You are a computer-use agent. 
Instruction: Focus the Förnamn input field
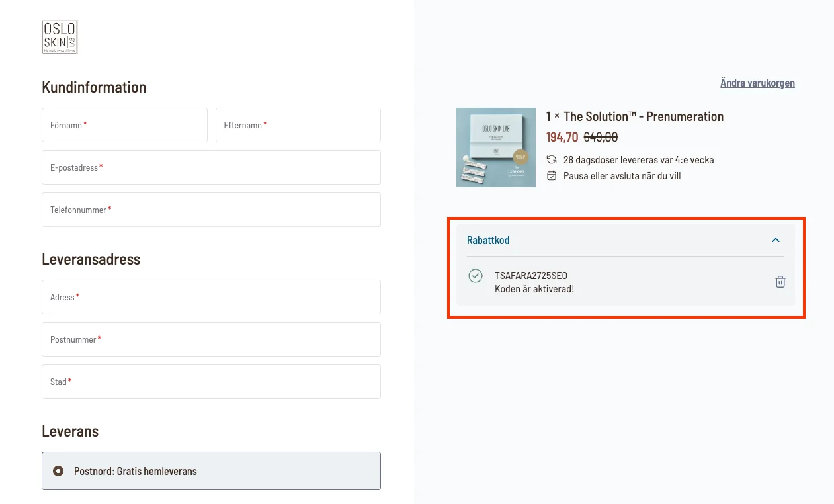[124, 125]
